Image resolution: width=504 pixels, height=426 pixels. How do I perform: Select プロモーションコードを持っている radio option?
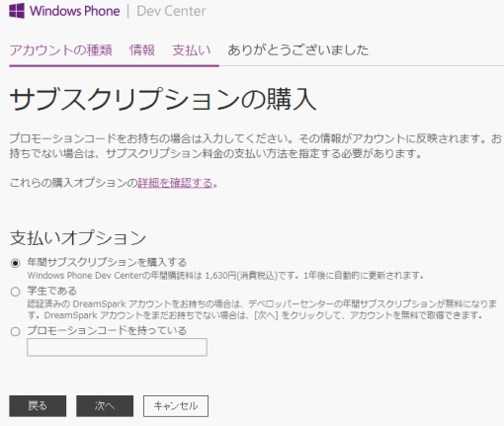click(16, 331)
